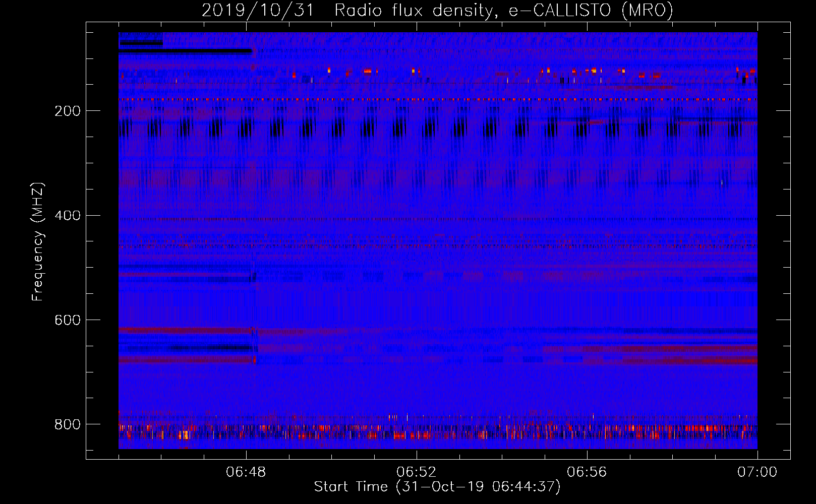Click the 'Frequency (MHZ)' axis label
Viewport: 816px width, 504px height.
[x=38, y=241]
